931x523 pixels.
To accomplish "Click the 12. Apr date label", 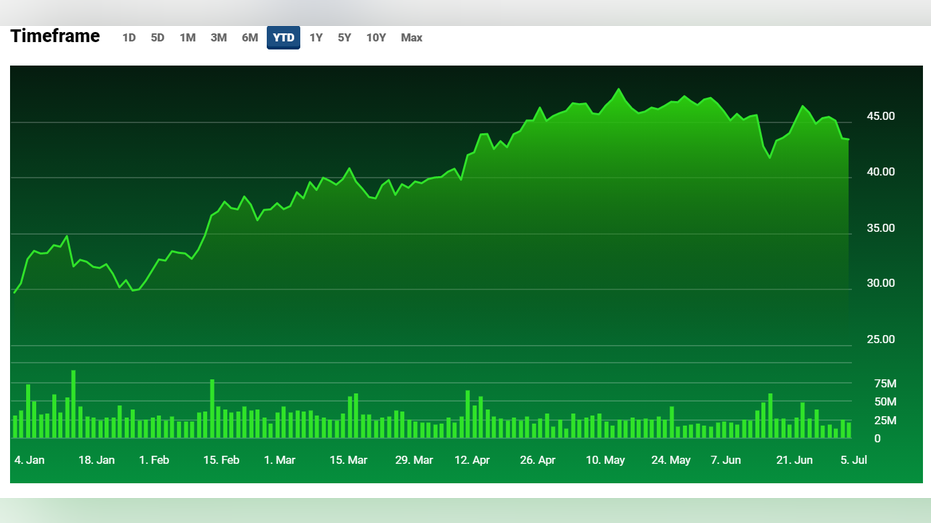I will pos(472,460).
